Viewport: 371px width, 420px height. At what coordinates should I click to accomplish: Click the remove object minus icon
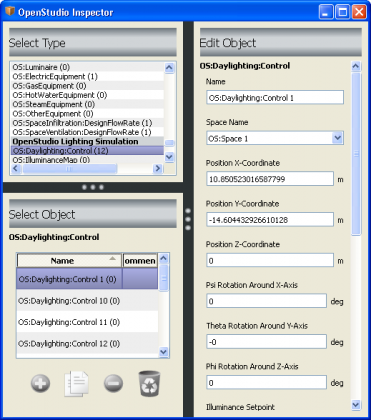pos(113,383)
